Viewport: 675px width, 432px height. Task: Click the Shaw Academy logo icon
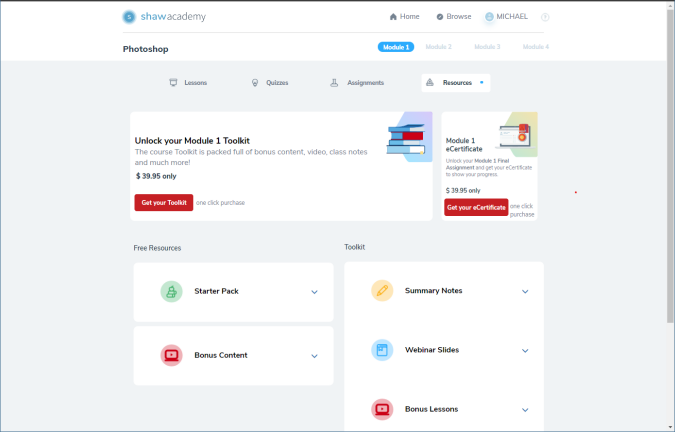pyautogui.click(x=129, y=17)
